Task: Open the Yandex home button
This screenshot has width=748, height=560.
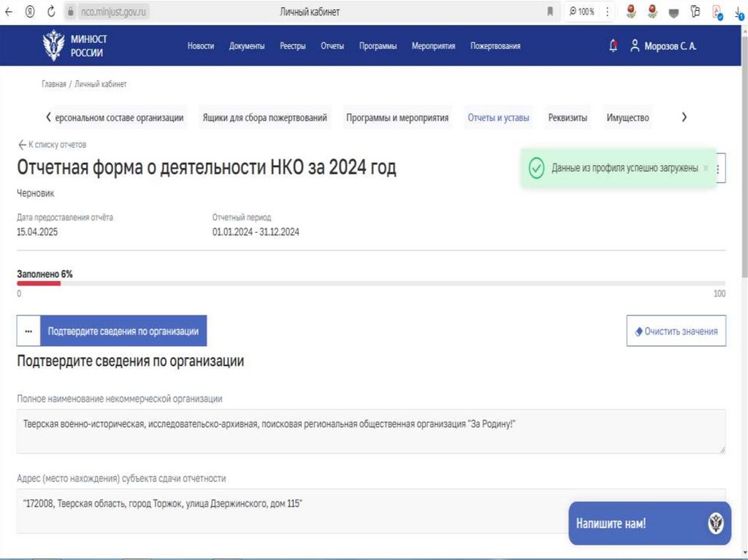Action: point(29,12)
